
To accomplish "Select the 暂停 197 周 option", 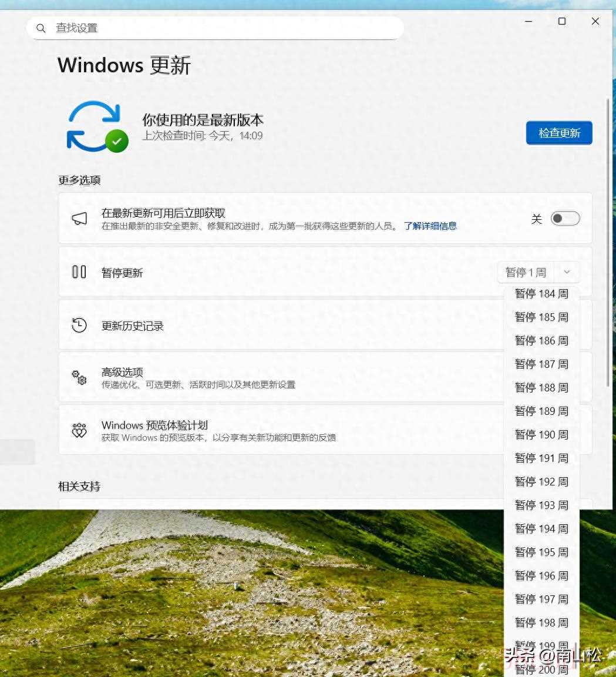I will [541, 599].
